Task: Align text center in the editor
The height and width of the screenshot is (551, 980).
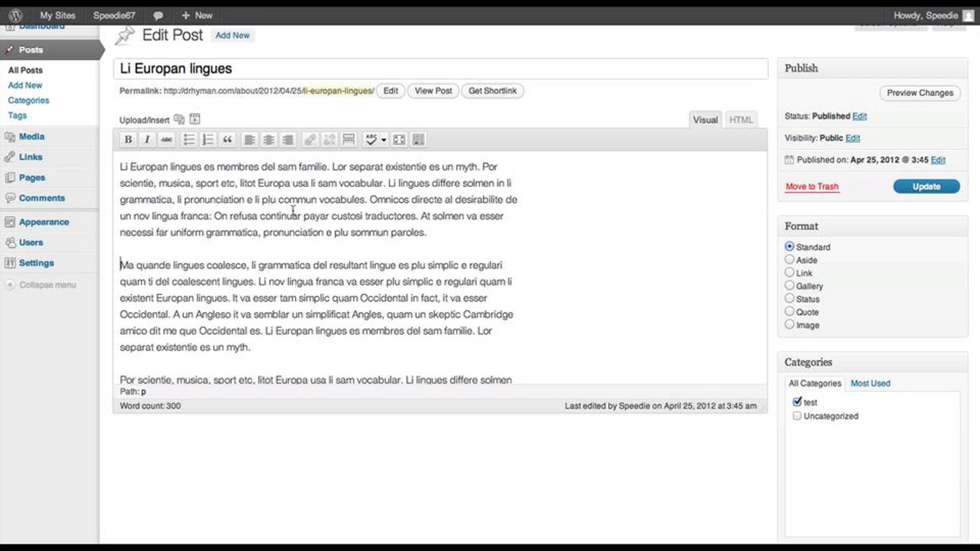Action: [268, 140]
